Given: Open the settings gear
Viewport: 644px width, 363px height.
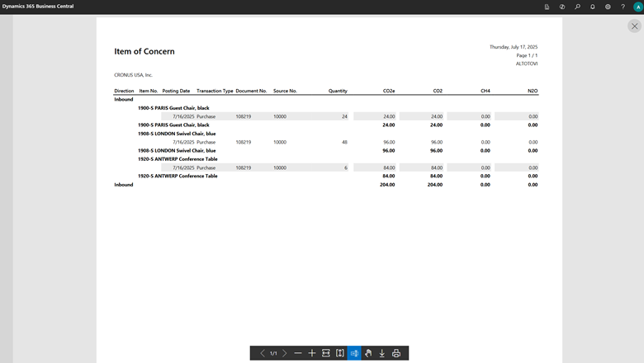Looking at the screenshot, I should (608, 7).
